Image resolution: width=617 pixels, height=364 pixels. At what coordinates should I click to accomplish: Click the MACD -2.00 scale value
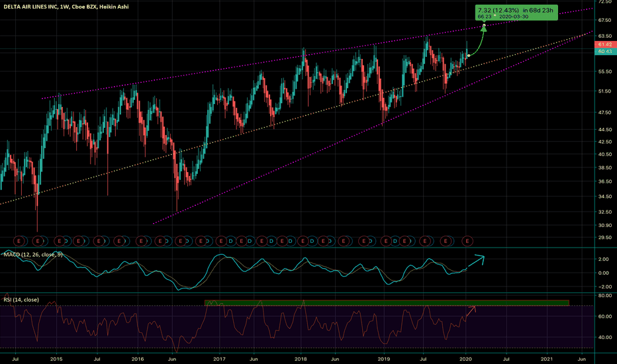tap(603, 287)
